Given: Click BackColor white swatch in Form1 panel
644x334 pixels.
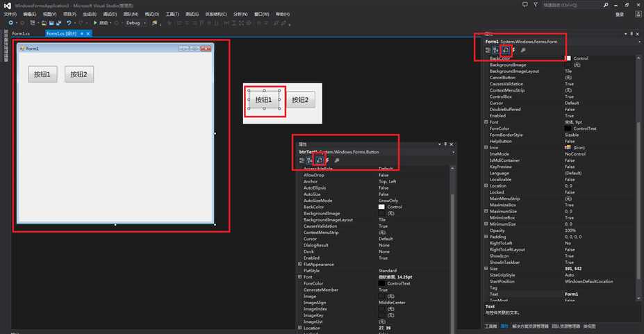Looking at the screenshot, I should tap(568, 58).
